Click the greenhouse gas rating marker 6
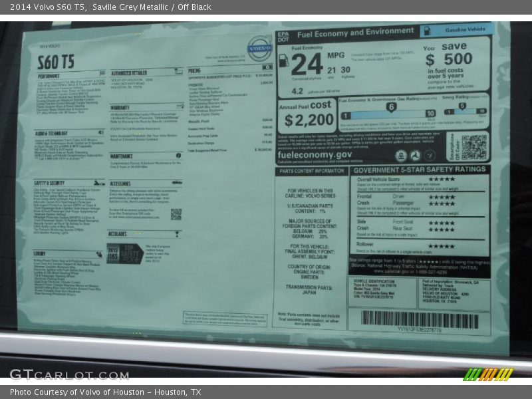This screenshot has width=532, height=399. tap(391, 108)
